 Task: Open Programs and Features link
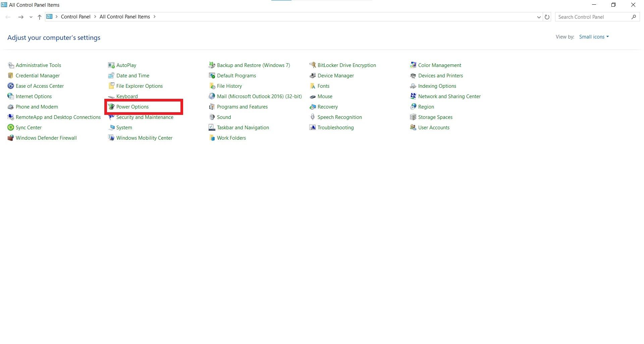242,107
